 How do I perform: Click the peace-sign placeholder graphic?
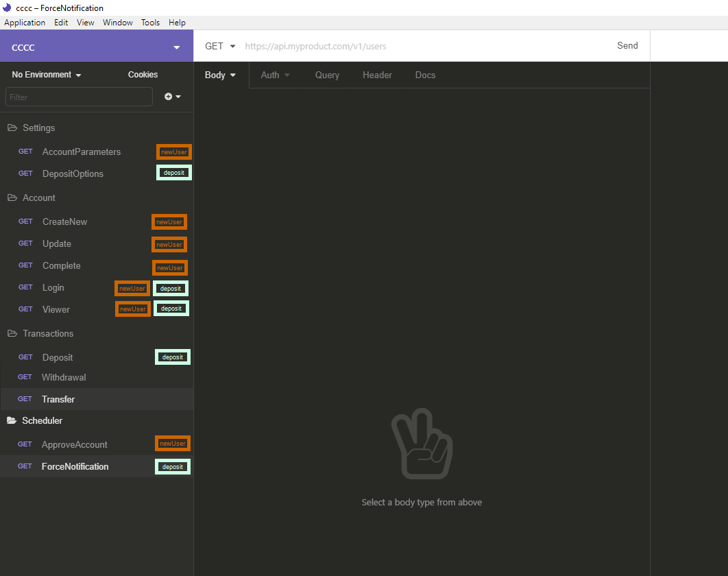(x=422, y=444)
